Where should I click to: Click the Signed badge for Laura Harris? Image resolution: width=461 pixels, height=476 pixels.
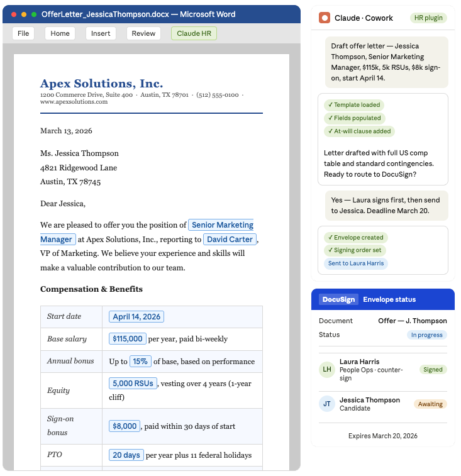pyautogui.click(x=433, y=370)
